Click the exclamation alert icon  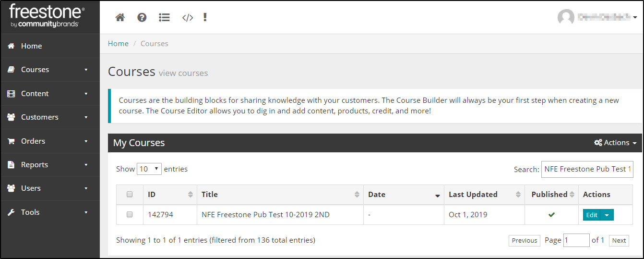click(205, 17)
